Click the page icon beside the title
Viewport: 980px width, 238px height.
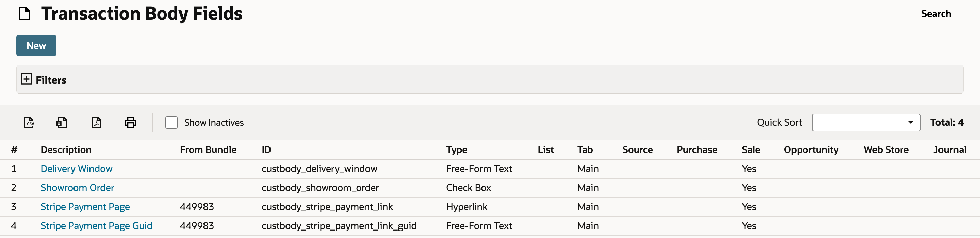(25, 14)
